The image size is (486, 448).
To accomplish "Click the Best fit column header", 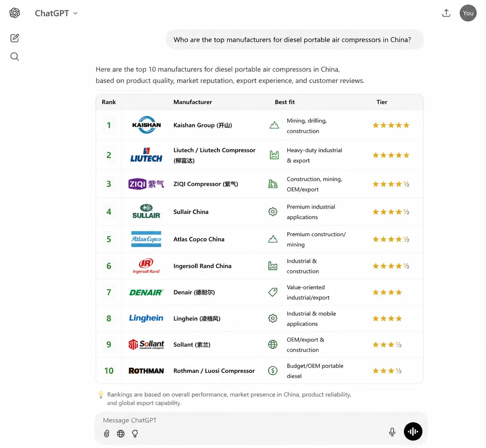I will pyautogui.click(x=285, y=102).
